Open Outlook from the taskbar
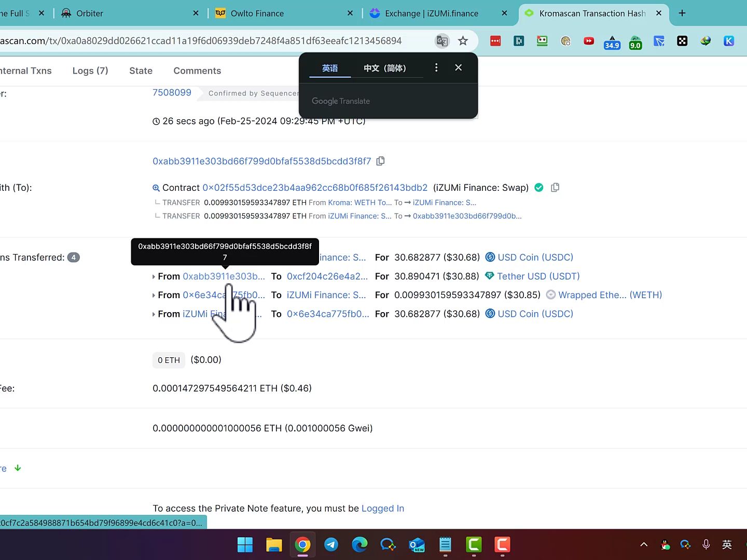Screen dimensions: 747x560 [417, 544]
